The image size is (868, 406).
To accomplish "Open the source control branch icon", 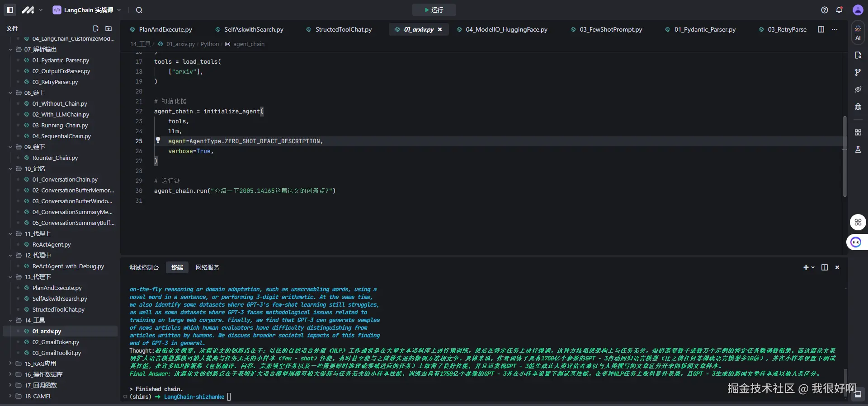I will (x=858, y=72).
